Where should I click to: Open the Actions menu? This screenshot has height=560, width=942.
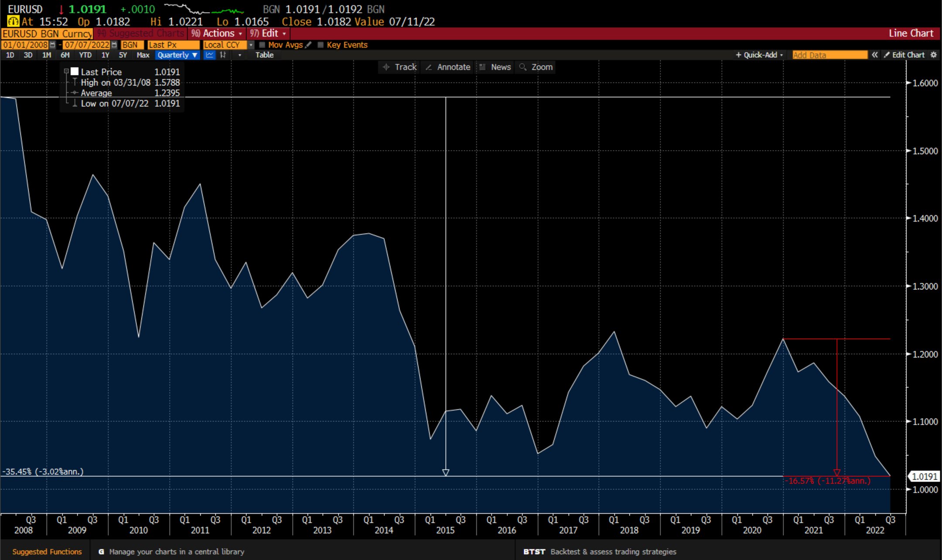(x=217, y=34)
